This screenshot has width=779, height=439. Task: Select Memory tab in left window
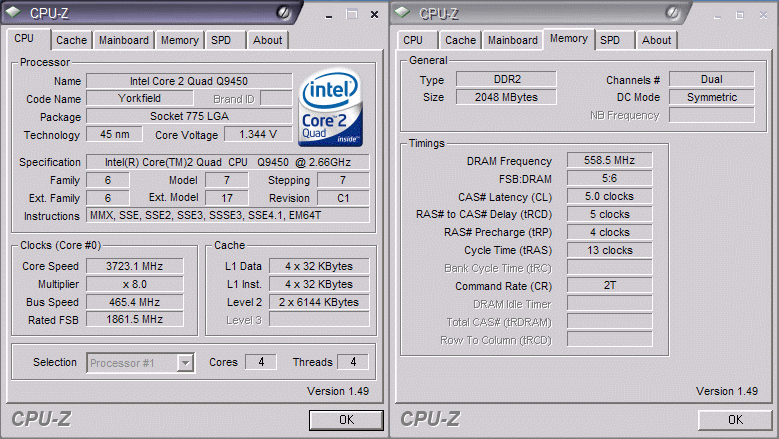179,40
